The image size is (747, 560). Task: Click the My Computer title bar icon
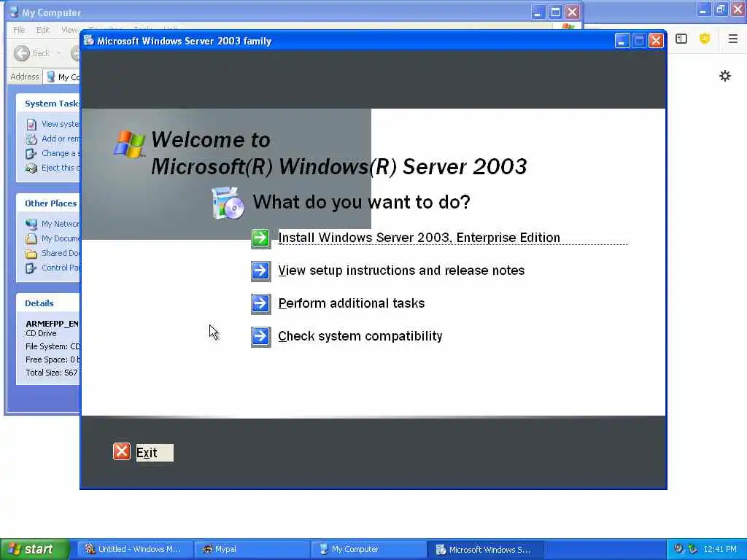[x=14, y=12]
